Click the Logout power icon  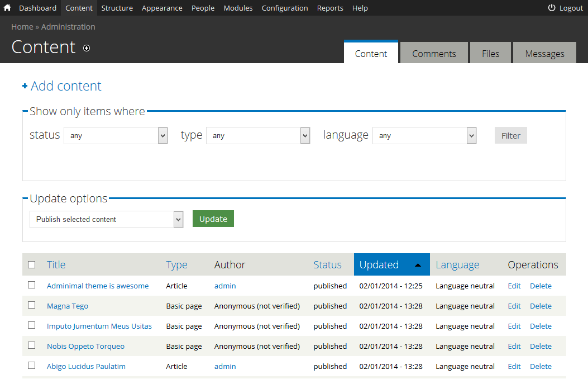(x=552, y=8)
